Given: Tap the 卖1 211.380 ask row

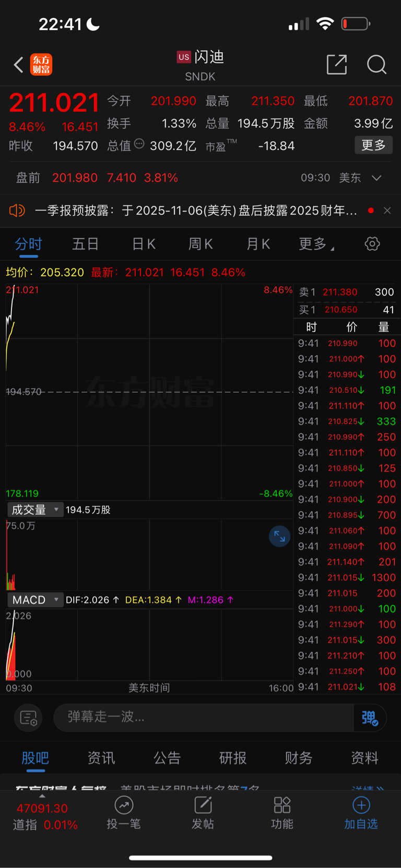Looking at the screenshot, I should pyautogui.click(x=346, y=292).
